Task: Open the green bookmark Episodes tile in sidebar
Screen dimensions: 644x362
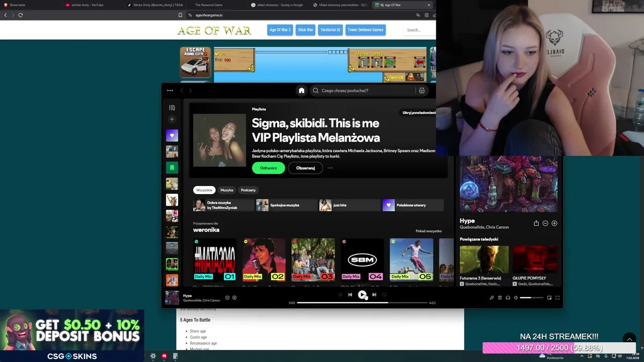Action: click(x=172, y=167)
